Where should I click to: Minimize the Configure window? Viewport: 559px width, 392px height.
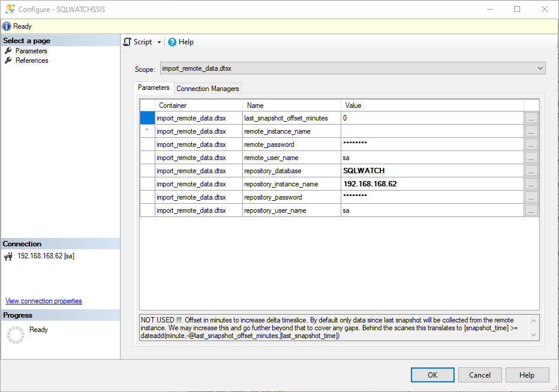pos(490,9)
